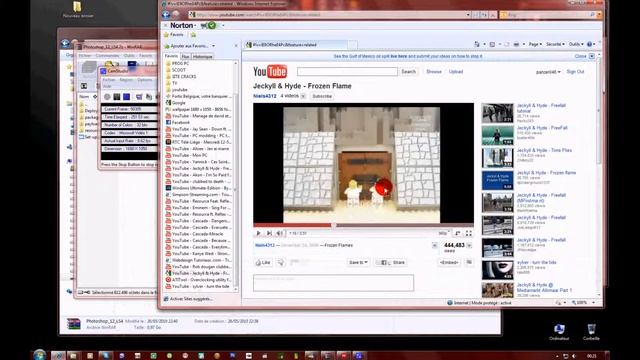The height and width of the screenshot is (360, 640).
Task: Click the Share button
Action: point(391,262)
